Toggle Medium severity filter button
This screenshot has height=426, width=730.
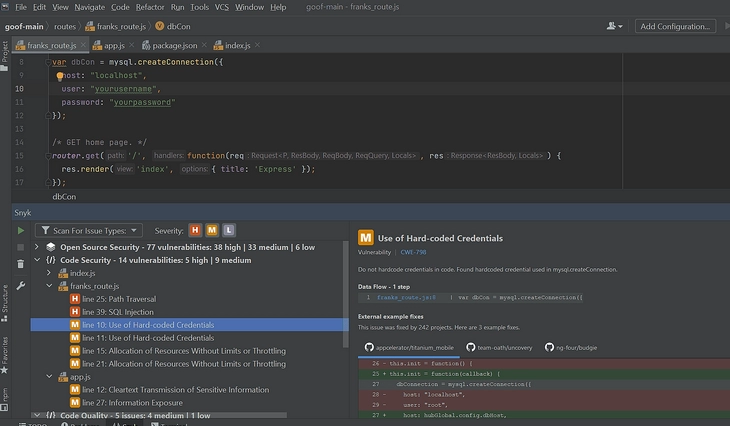click(x=212, y=230)
